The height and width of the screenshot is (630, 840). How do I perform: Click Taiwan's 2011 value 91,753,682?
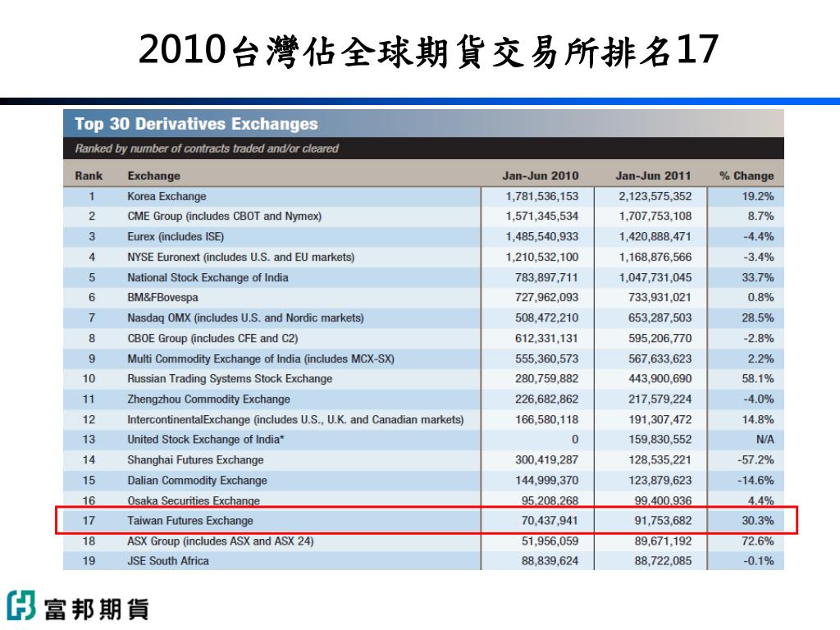pyautogui.click(x=663, y=520)
